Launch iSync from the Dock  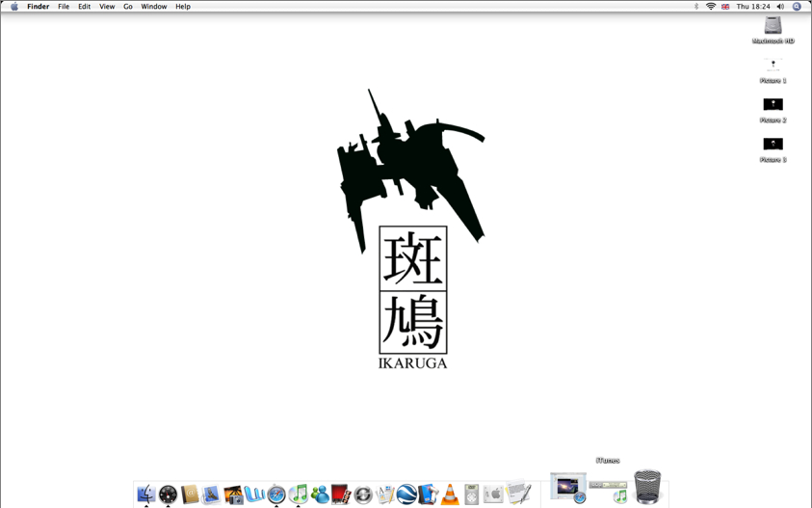tap(363, 495)
